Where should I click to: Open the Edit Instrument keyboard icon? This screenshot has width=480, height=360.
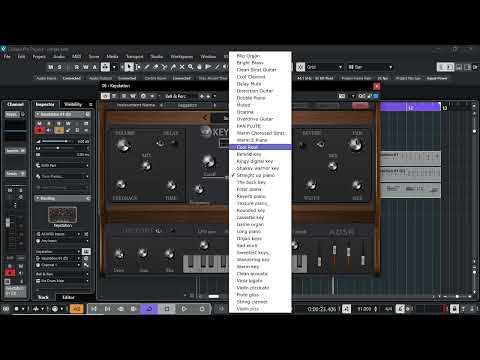pos(86,251)
